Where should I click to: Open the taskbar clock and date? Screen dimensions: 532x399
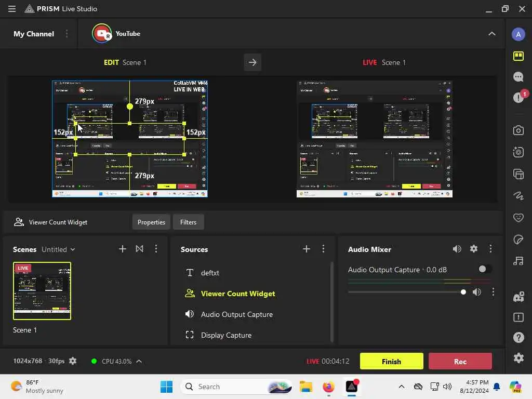click(474, 387)
